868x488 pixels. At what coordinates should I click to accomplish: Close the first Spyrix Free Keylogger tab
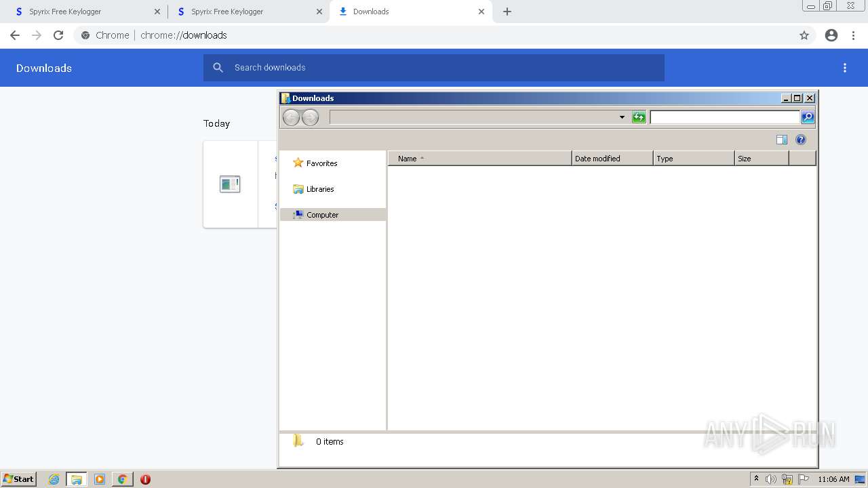coord(157,12)
